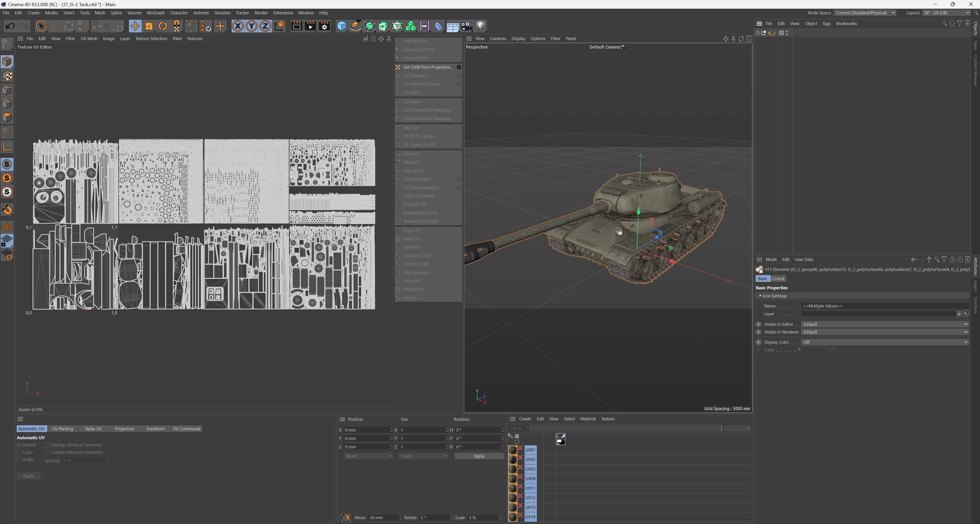The width and height of the screenshot is (980, 524).
Task: Select the UV01 material
Action: coord(530,450)
